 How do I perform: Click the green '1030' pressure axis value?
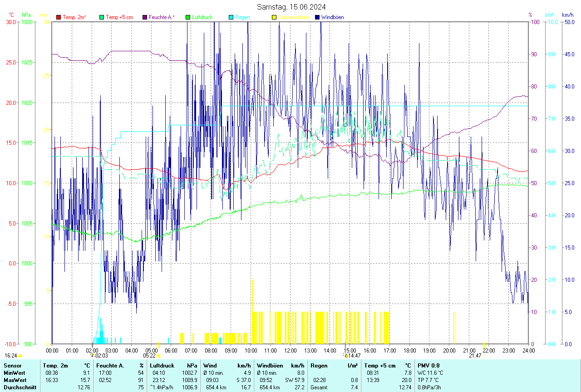(x=27, y=22)
